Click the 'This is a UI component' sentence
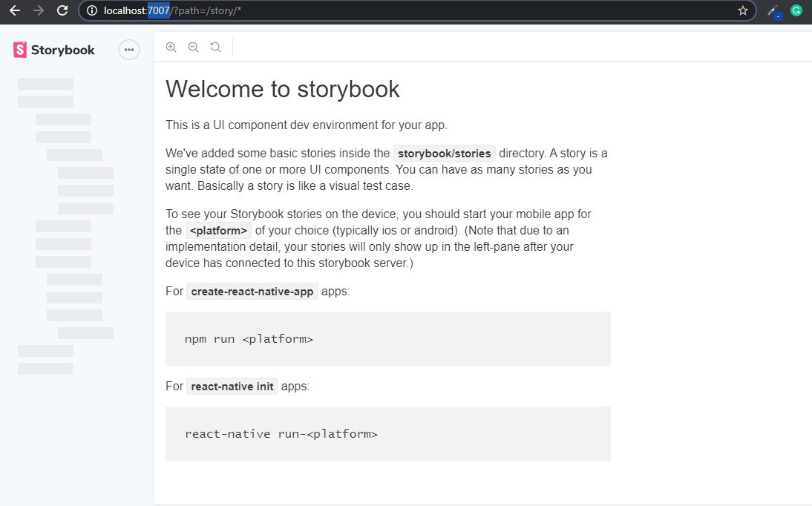Image resolution: width=812 pixels, height=506 pixels. click(x=307, y=125)
